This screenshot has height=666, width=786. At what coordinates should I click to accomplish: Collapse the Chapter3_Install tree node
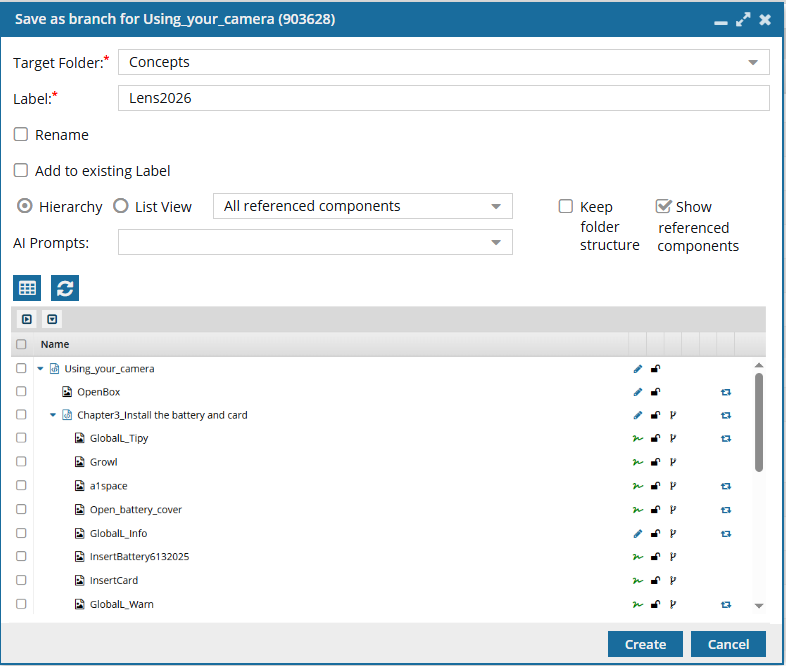pyautogui.click(x=53, y=415)
